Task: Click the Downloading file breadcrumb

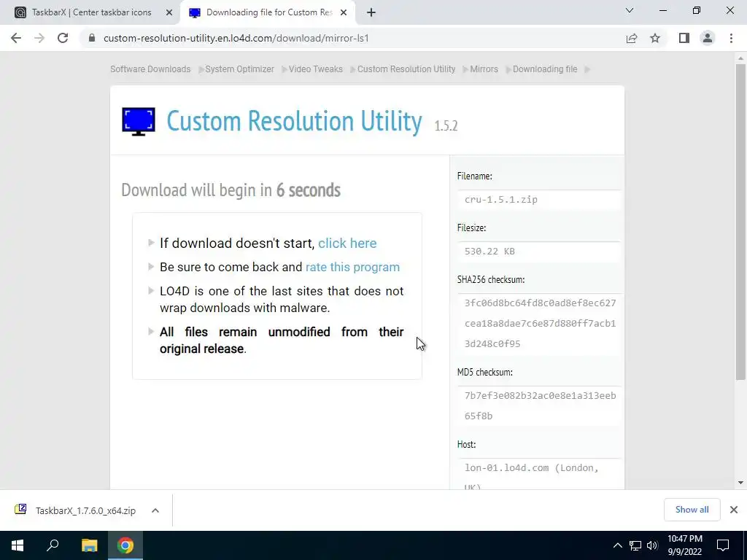Action: point(545,69)
